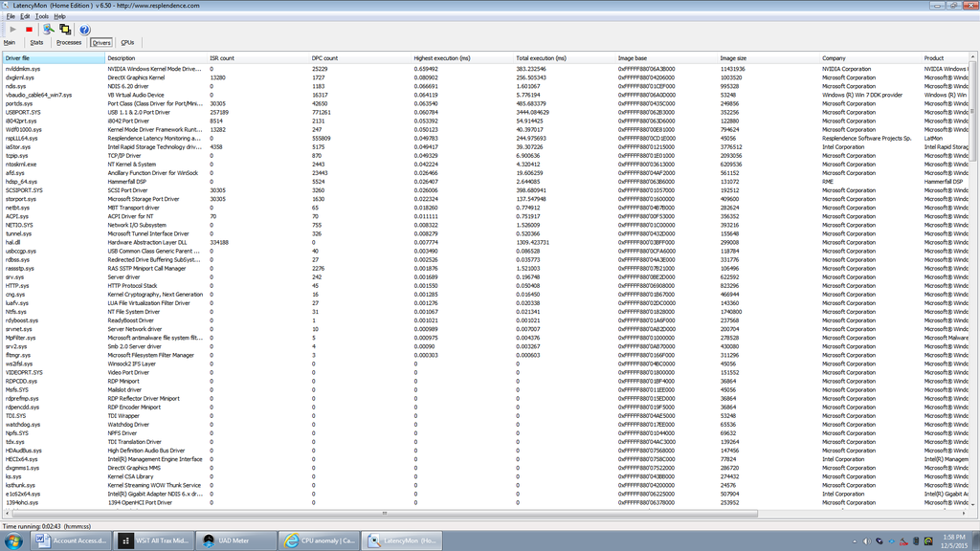Open the Tools menu
The width and height of the screenshot is (980, 551).
click(x=42, y=16)
